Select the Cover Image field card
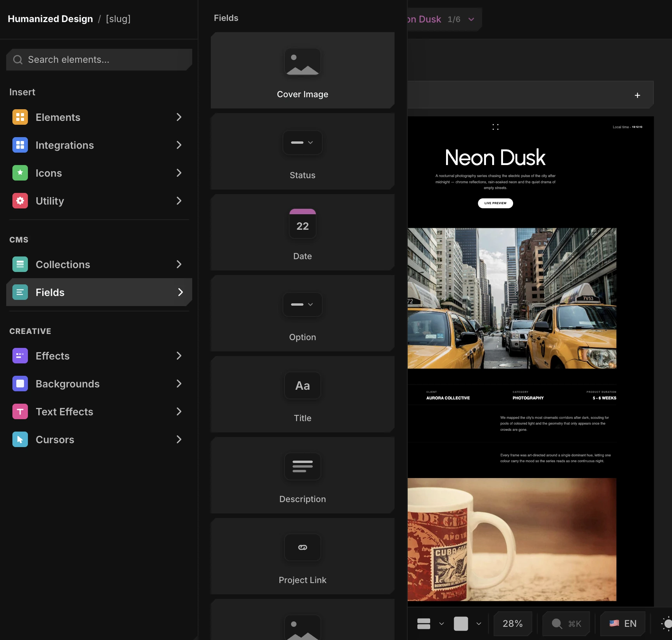This screenshot has width=672, height=640. (303, 71)
